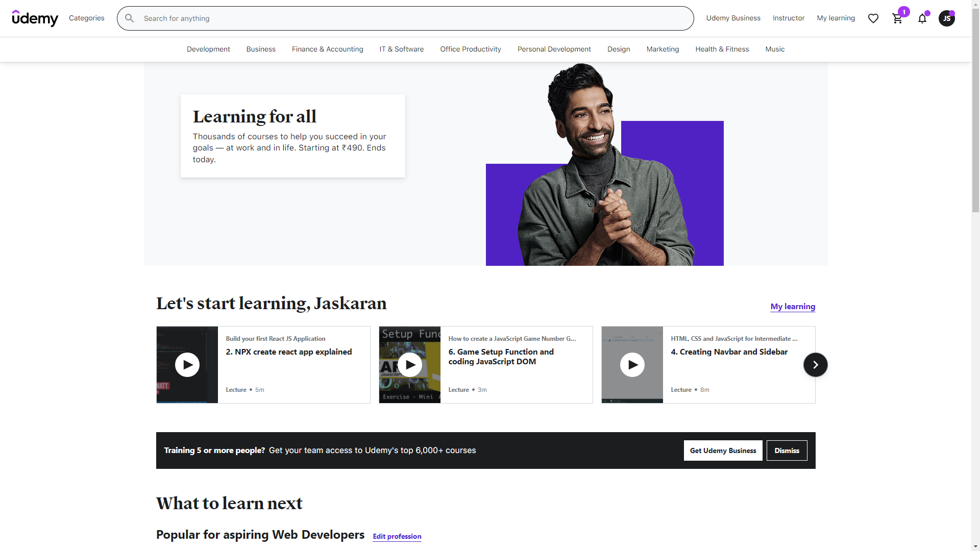This screenshot has width=980, height=551.
Task: Select the Health & Fitness category
Action: click(722, 49)
